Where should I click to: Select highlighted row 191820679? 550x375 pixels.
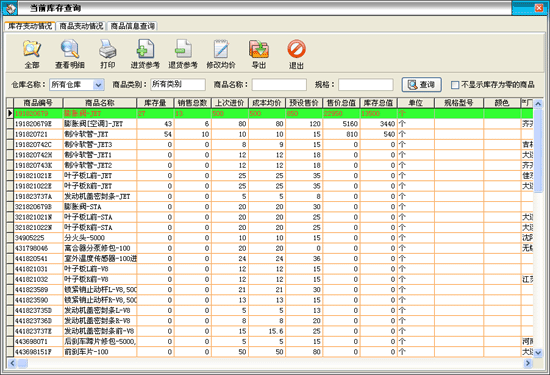pyautogui.click(x=270, y=113)
